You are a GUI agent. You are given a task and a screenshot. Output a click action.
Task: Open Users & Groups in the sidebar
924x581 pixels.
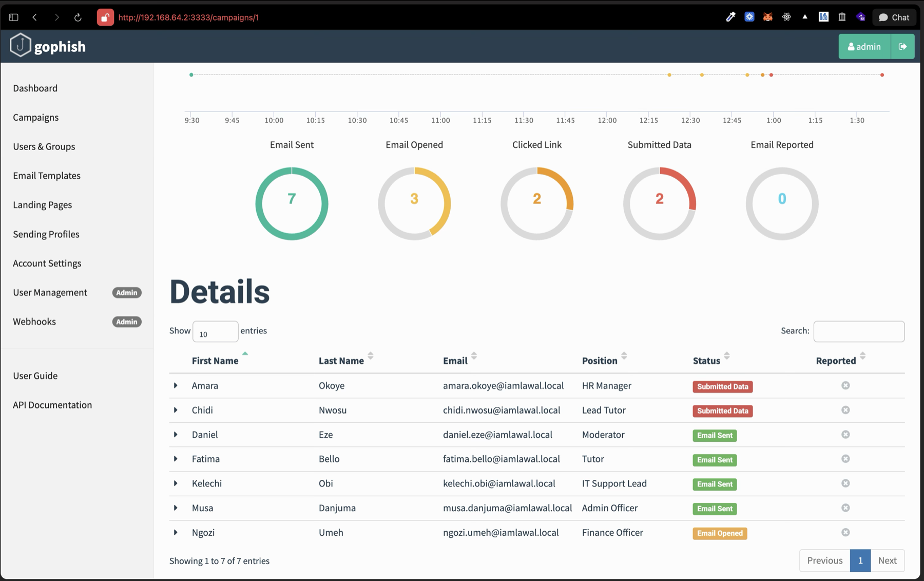click(x=44, y=146)
